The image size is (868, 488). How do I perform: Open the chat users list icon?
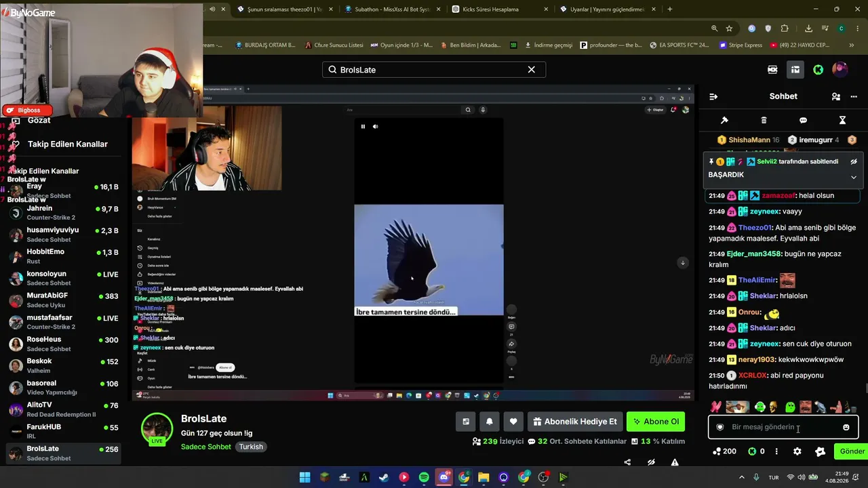tap(836, 97)
